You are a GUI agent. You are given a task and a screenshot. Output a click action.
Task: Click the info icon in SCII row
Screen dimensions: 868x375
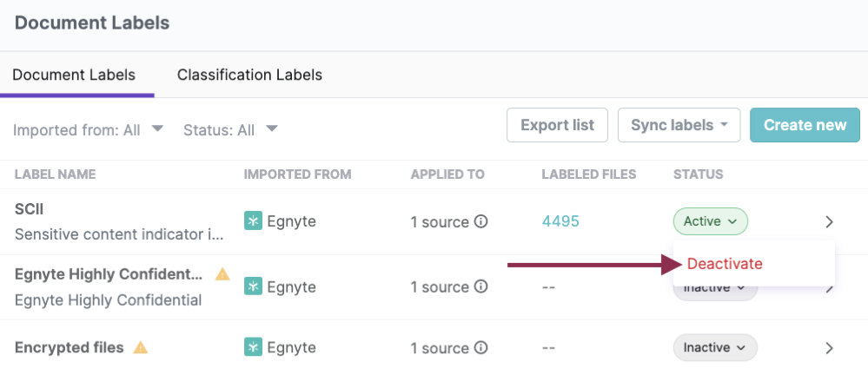(481, 221)
